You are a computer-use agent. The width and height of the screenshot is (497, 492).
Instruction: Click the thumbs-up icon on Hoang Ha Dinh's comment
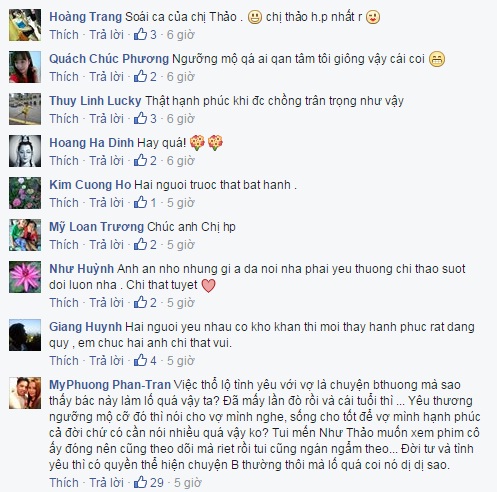(x=140, y=160)
